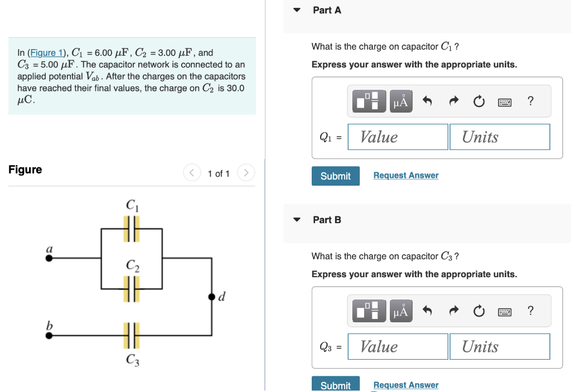
Task: Submit the Part A answer
Action: (335, 176)
